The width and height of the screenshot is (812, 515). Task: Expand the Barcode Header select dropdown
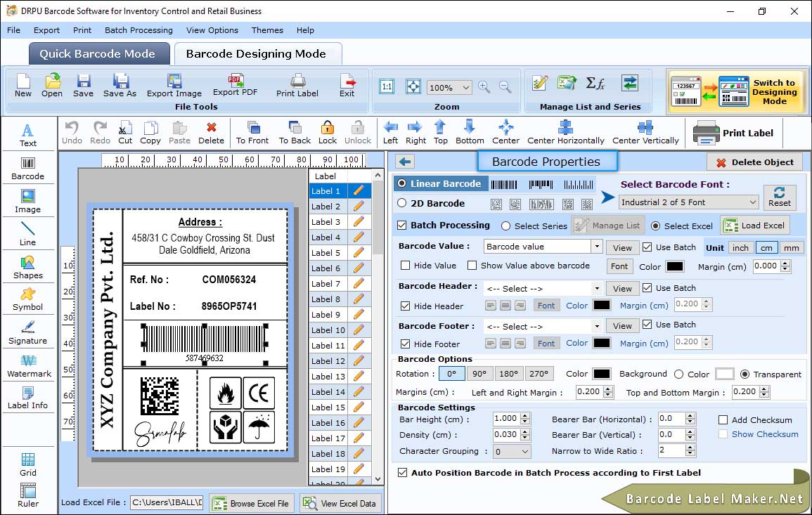point(597,288)
